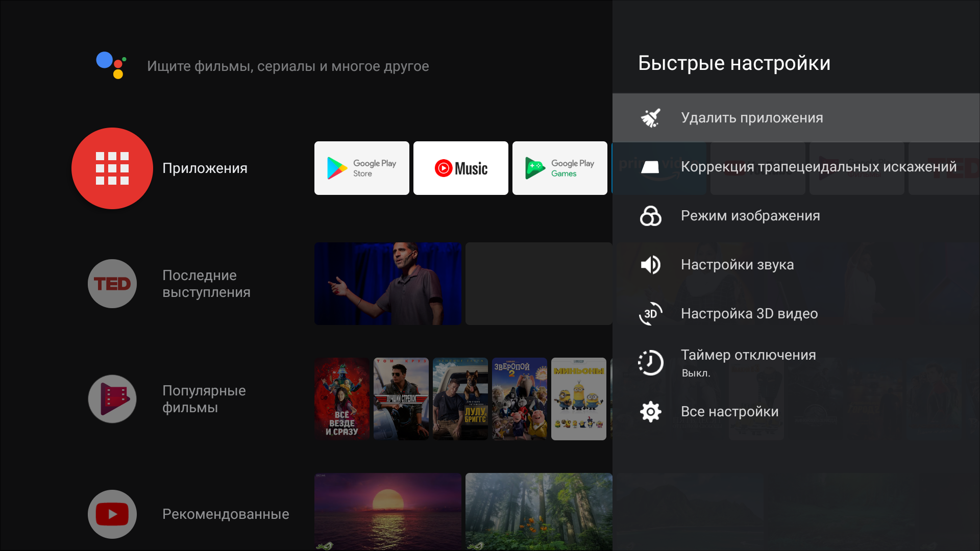Viewport: 980px width, 551px height.
Task: Open Таймер отключения setting showing Выкл.
Action: (x=748, y=363)
